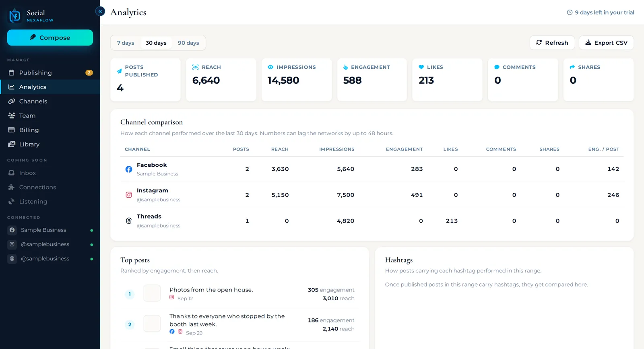Image resolution: width=644 pixels, height=349 pixels.
Task: Click the Instagram icon in channel table
Action: coord(129,195)
